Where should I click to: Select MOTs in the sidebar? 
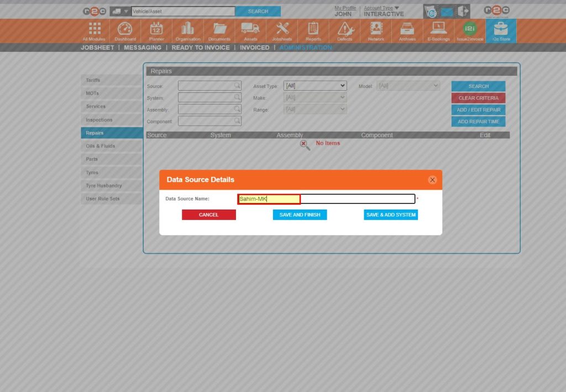(112, 93)
